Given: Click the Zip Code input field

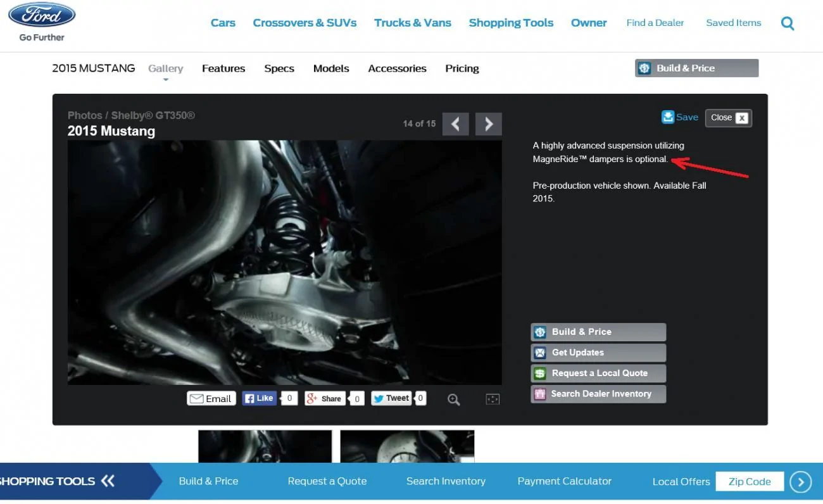Looking at the screenshot, I should point(750,481).
